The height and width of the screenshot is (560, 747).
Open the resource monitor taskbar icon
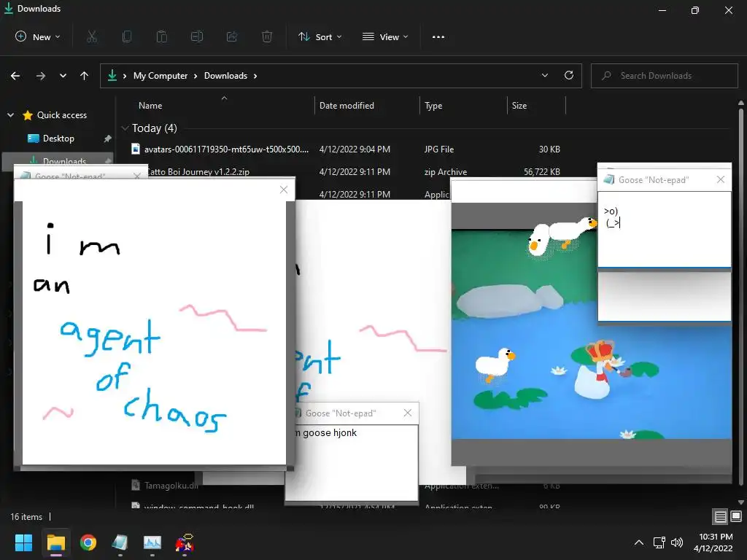pos(152,542)
